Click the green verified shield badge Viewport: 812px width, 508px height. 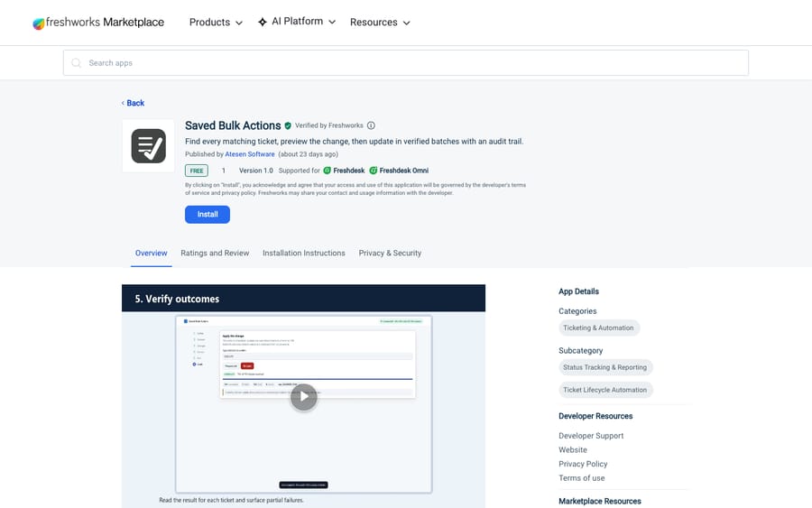click(x=288, y=125)
